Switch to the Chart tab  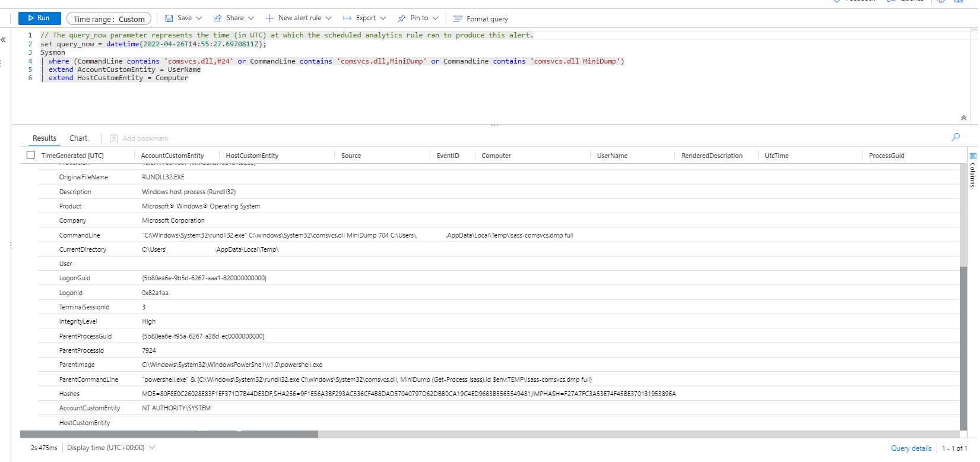(78, 138)
